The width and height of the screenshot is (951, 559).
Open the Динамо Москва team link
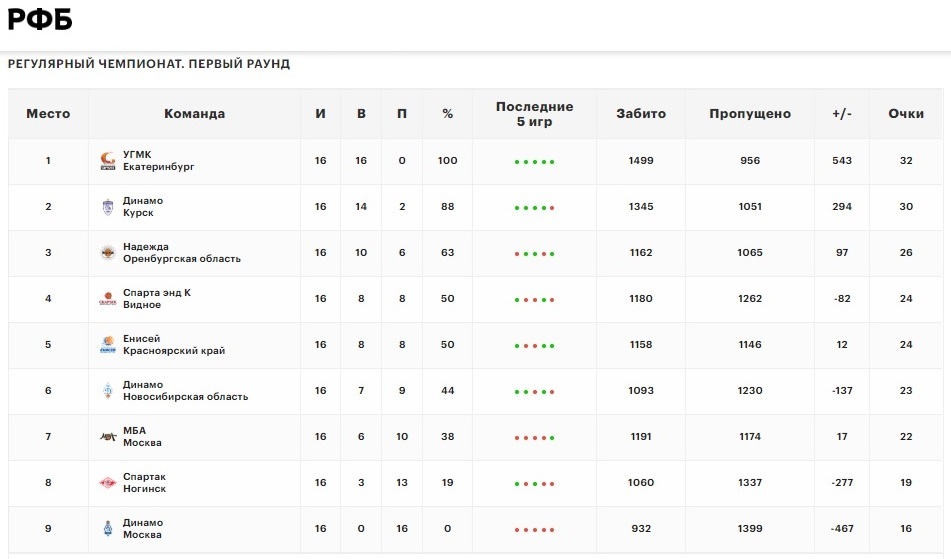point(143,529)
